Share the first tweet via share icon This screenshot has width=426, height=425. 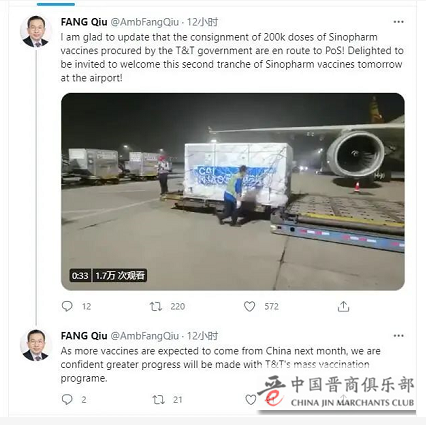(343, 306)
